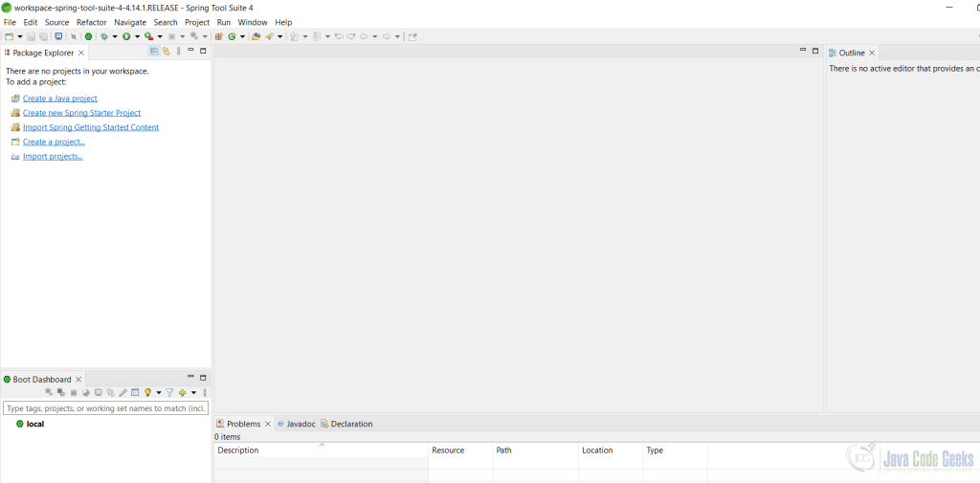The width and height of the screenshot is (980, 483).
Task: Click Boot Dashboard pencil edit config icon
Action: click(x=123, y=392)
